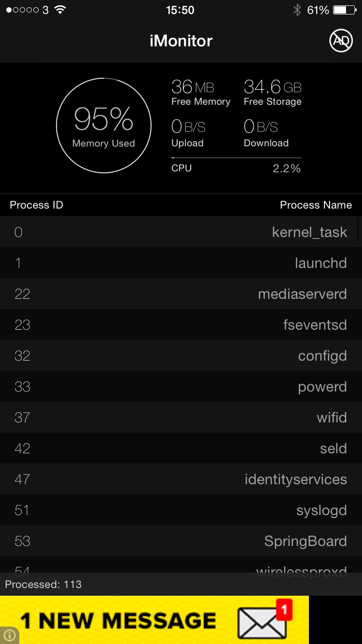Tap the Bluetooth status icon
This screenshot has width=362, height=644.
click(x=297, y=10)
